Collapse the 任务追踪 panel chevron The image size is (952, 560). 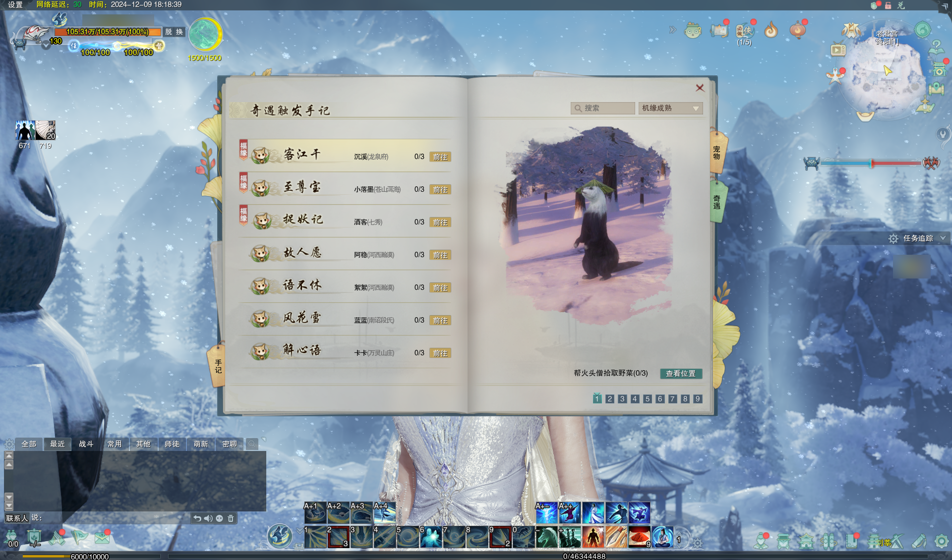point(943,238)
